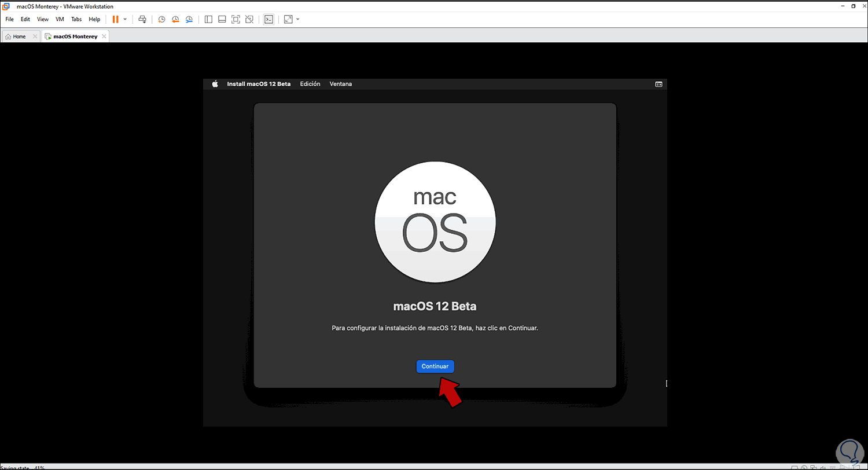
Task: Click the "Para configurar la instalación" instruction text
Action: click(435, 328)
